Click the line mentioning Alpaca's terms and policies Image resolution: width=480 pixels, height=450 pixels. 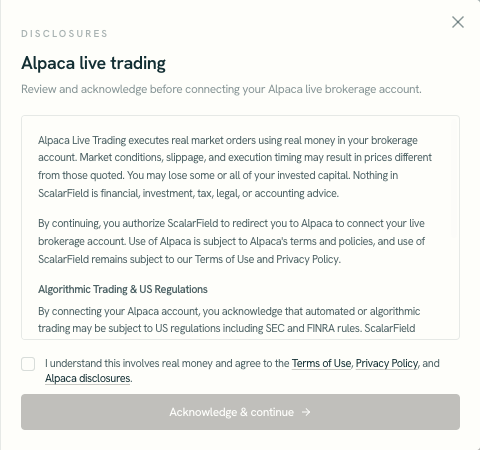point(231,241)
